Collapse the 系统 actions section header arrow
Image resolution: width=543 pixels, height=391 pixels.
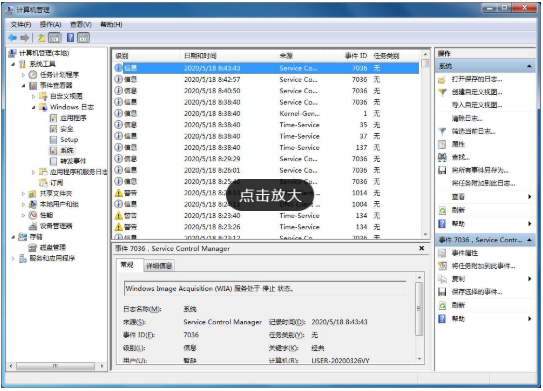pos(529,66)
